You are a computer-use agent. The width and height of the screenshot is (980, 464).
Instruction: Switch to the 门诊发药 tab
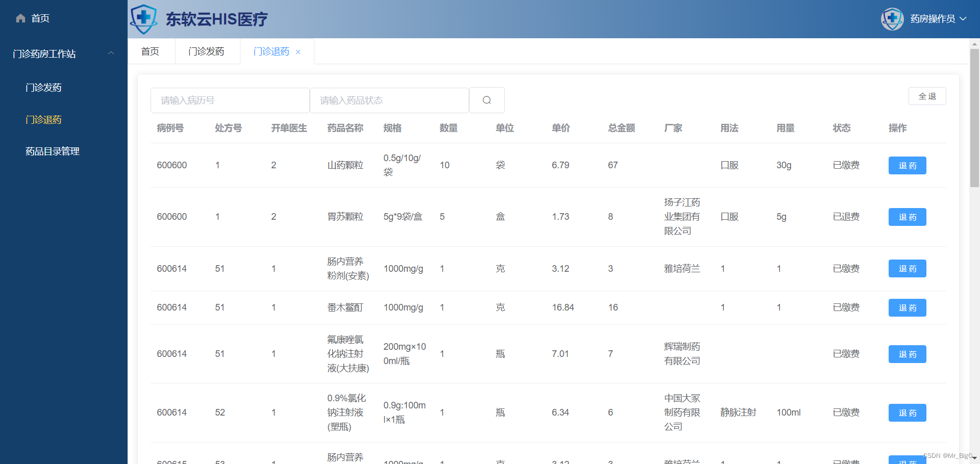tap(206, 51)
